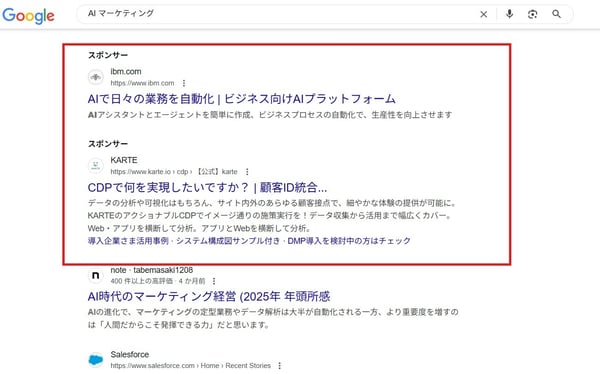
Task: Clear the search query with X icon
Action: (484, 14)
